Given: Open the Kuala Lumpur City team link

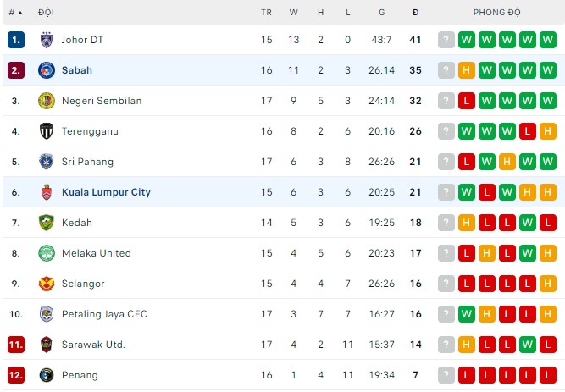Looking at the screenshot, I should [x=106, y=192].
